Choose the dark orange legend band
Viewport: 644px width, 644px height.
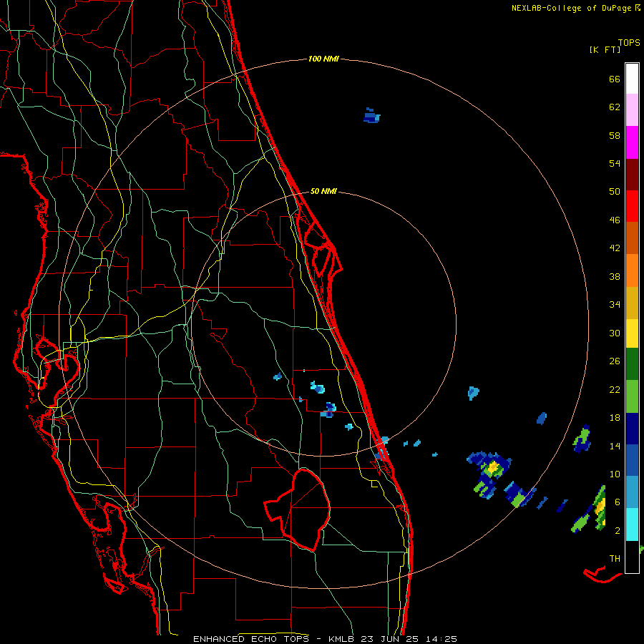click(x=632, y=238)
